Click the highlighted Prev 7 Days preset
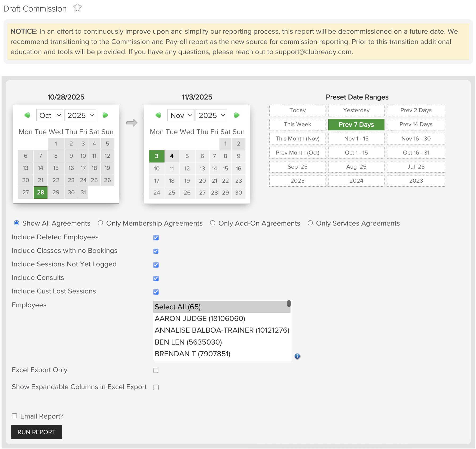 [356, 124]
